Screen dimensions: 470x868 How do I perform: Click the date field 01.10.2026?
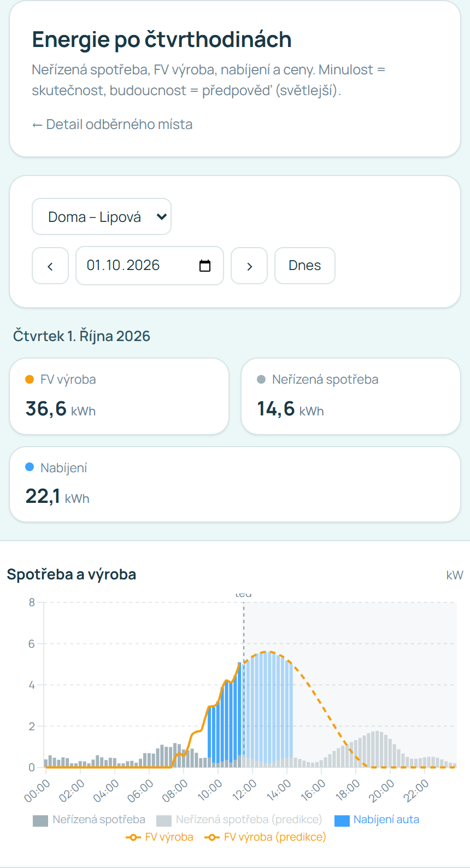pyautogui.click(x=150, y=266)
